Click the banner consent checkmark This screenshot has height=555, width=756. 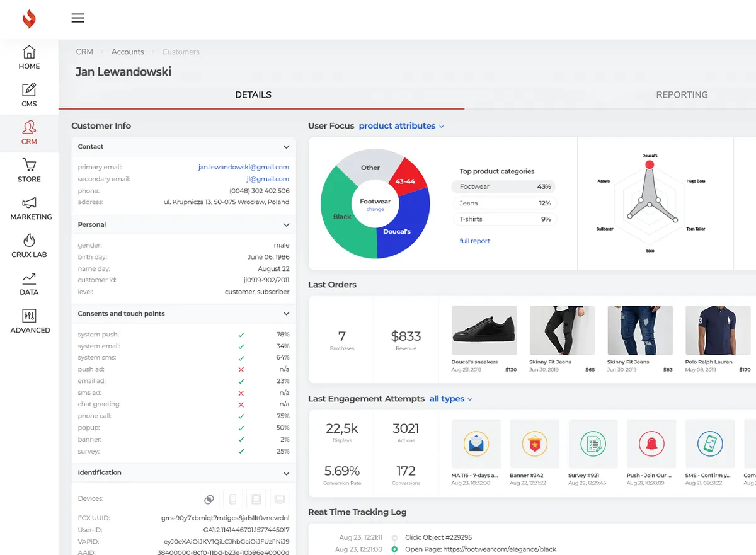point(241,440)
